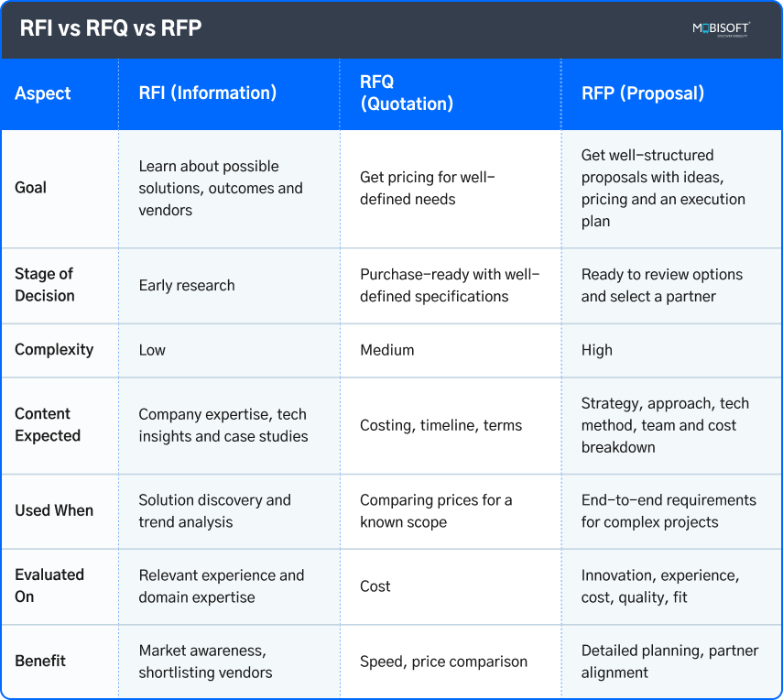Image resolution: width=783 pixels, height=700 pixels.
Task: Click the Stage of Decision row label
Action: point(44,285)
